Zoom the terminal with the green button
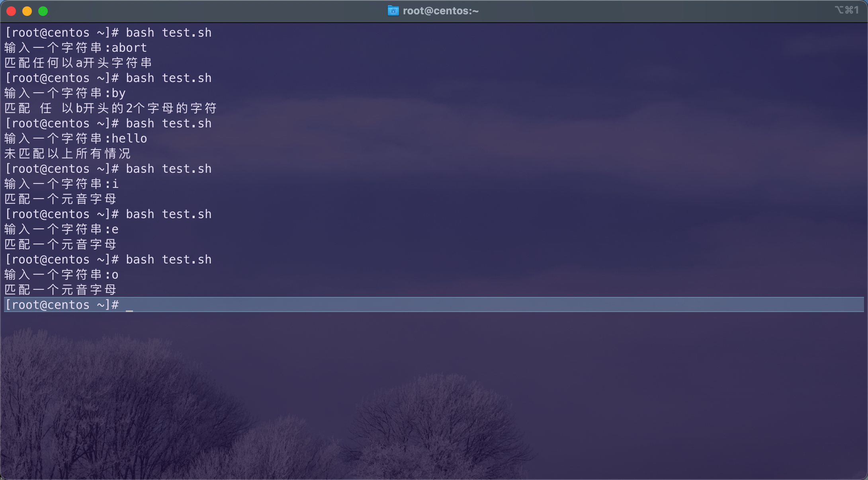The image size is (868, 480). click(43, 11)
